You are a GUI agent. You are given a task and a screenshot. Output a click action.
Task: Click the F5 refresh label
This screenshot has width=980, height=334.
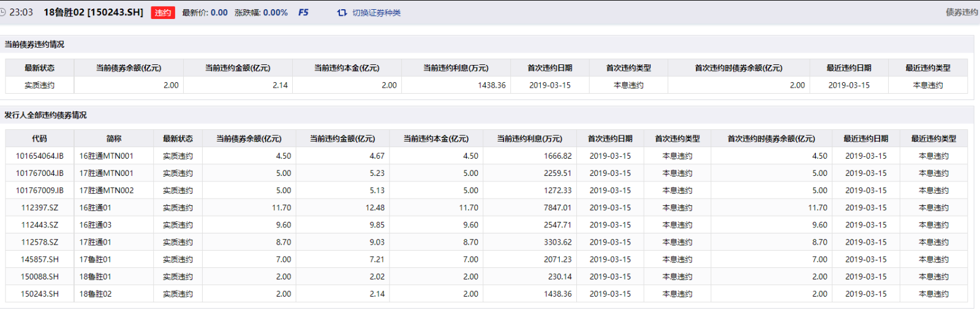(303, 12)
